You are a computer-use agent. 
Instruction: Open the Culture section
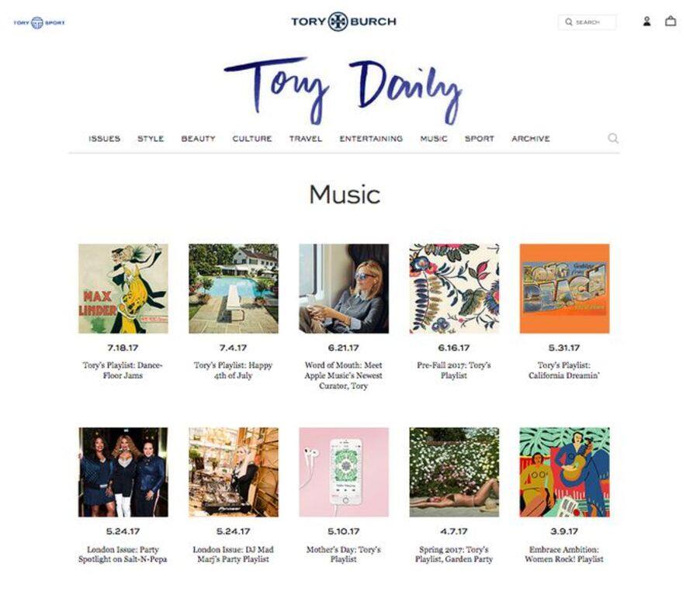click(x=252, y=139)
